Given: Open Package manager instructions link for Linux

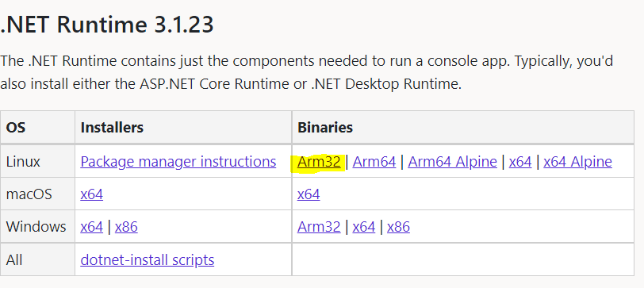Looking at the screenshot, I should coord(178,162).
